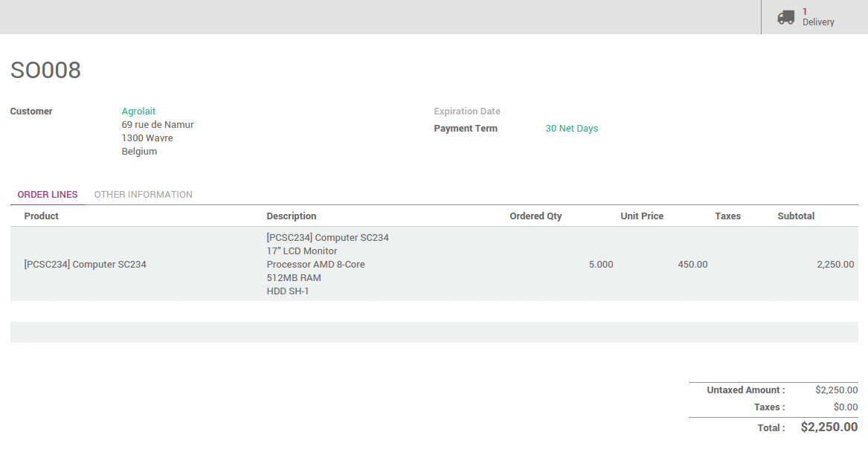868x449 pixels.
Task: Click the Taxes column header
Action: (727, 216)
